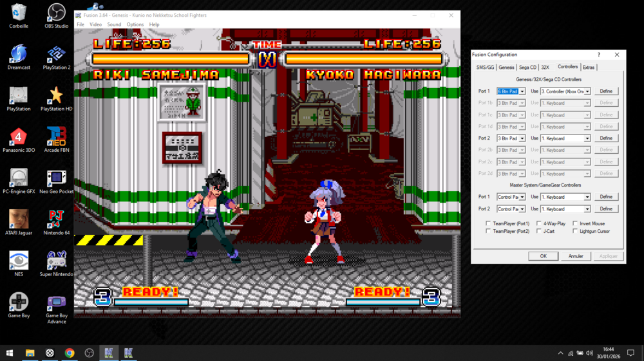The height and width of the screenshot is (361, 644).
Task: Tick the 4-Way-Play checkbox
Action: coord(539,224)
